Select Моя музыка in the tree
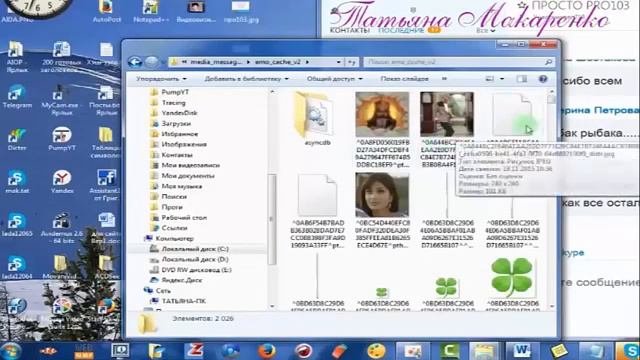 coord(182,187)
